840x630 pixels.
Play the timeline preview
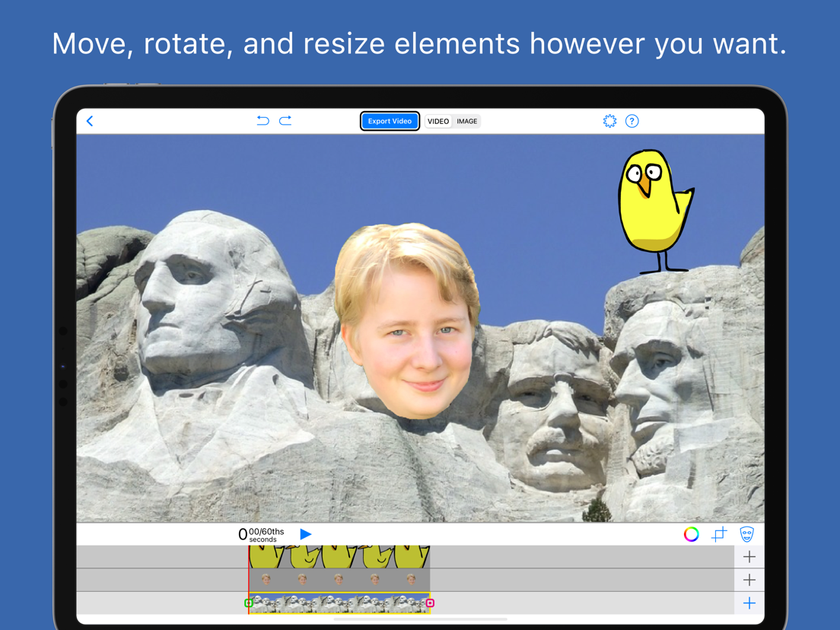tap(306, 534)
